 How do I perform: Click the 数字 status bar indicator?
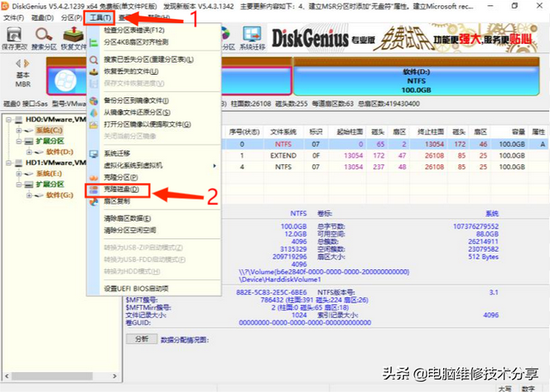tap(529, 389)
